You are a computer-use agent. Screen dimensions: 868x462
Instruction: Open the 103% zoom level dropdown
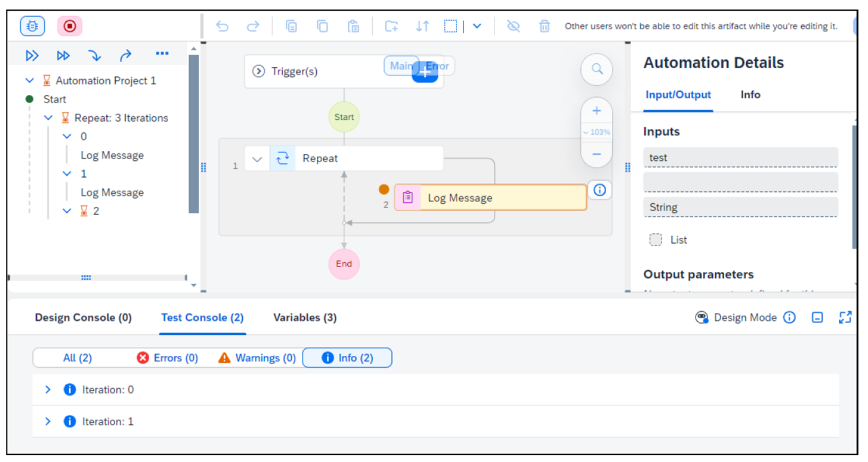[x=597, y=132]
